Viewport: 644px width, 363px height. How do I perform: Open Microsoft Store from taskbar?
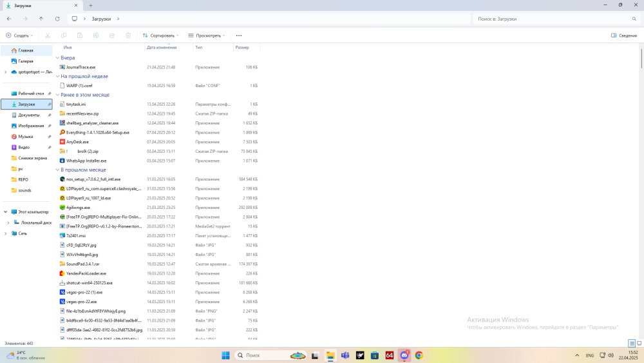point(375,356)
